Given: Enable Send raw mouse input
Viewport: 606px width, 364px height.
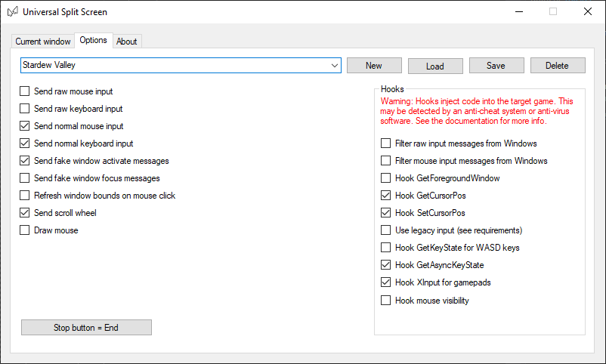Looking at the screenshot, I should pyautogui.click(x=24, y=91).
